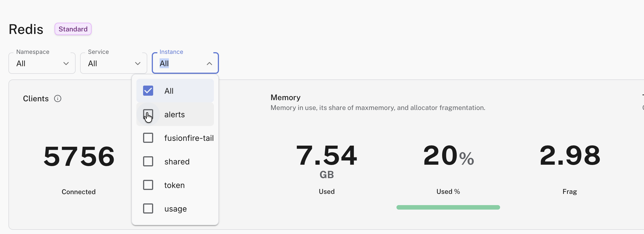Click the Redis page title
644x234 pixels.
tap(26, 29)
